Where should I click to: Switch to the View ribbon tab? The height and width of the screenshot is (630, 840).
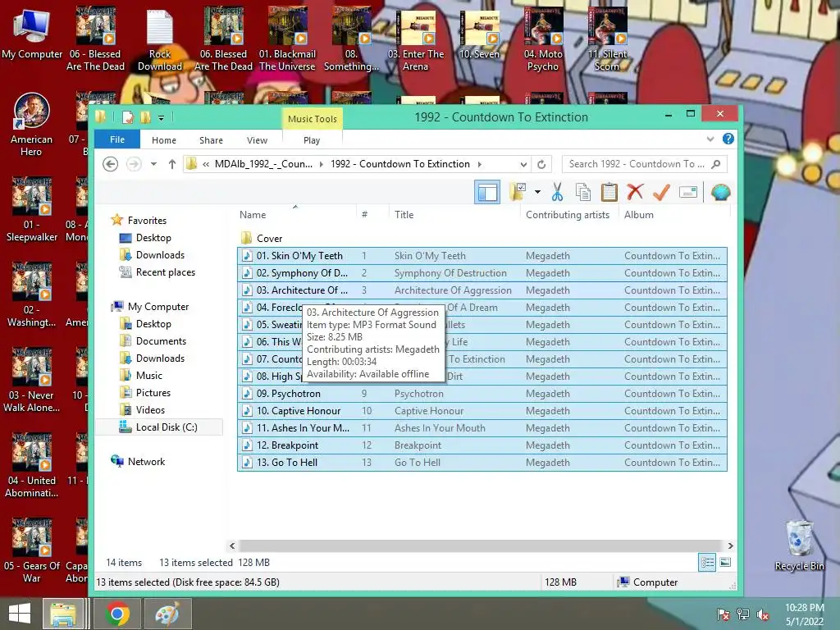(x=257, y=139)
